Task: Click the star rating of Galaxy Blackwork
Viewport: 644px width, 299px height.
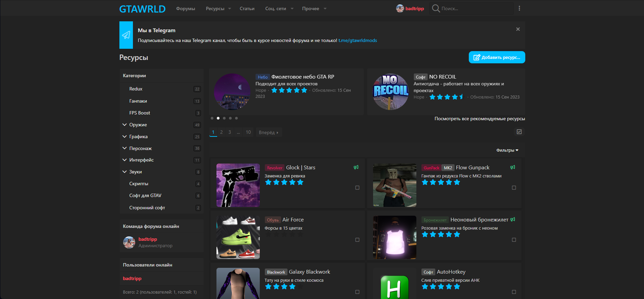Action: coord(284,287)
